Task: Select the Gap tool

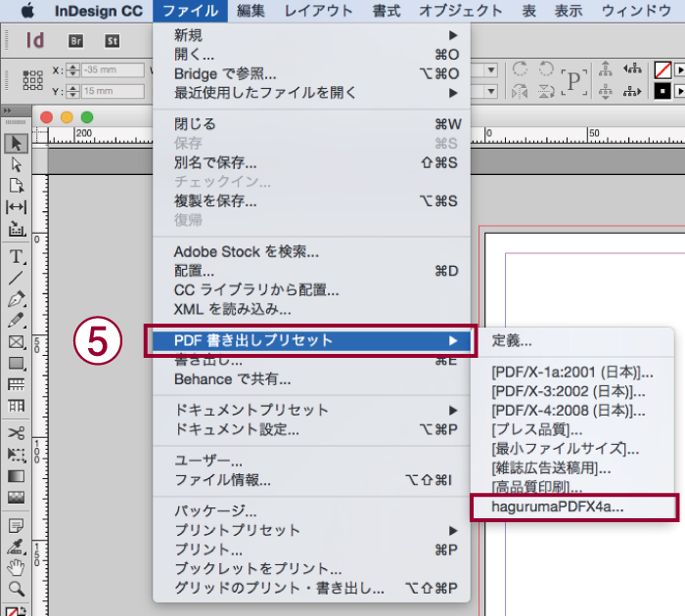Action: tap(17, 207)
